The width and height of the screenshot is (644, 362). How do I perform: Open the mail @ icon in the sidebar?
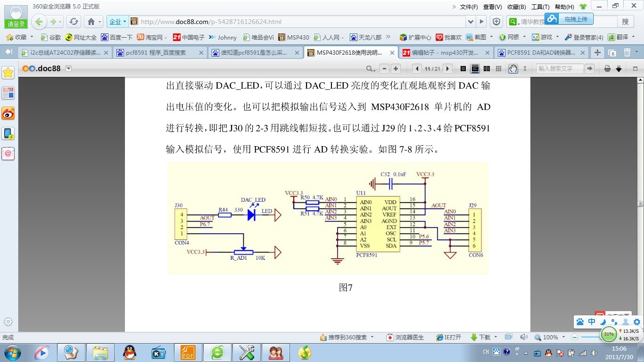pos(8,154)
